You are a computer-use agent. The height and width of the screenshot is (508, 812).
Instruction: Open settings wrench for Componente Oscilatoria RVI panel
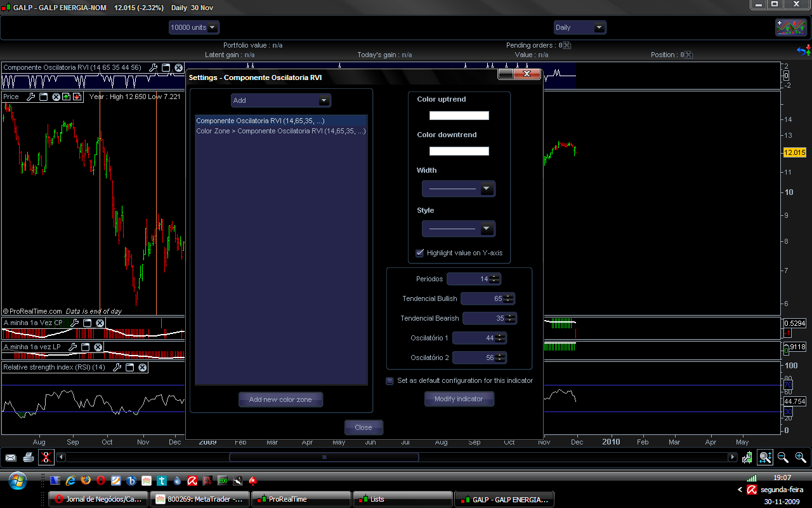[x=153, y=67]
